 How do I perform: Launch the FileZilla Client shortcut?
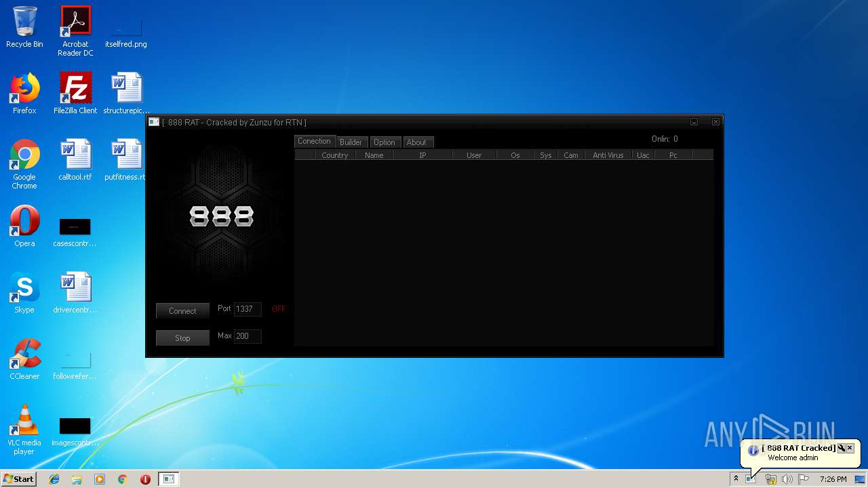click(75, 94)
